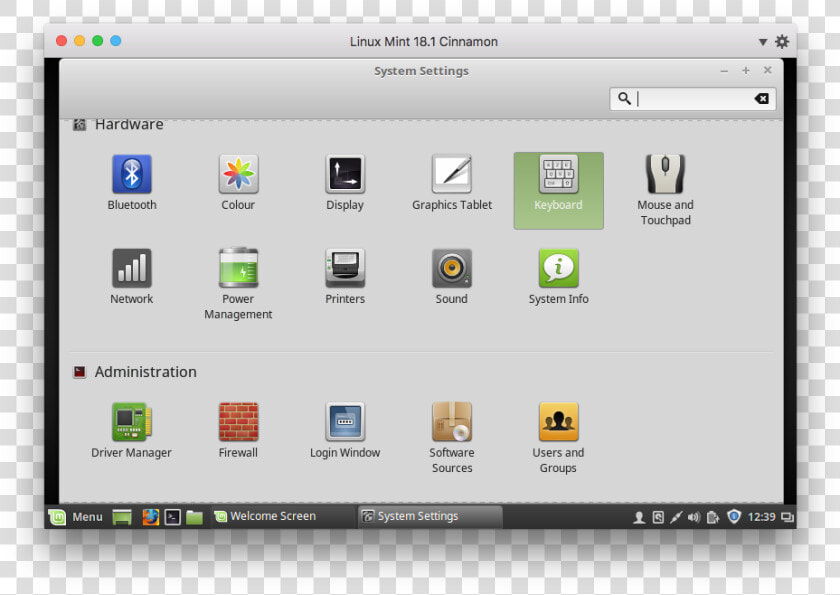Click the user applet icon in the tray
840x595 pixels.
tap(639, 517)
